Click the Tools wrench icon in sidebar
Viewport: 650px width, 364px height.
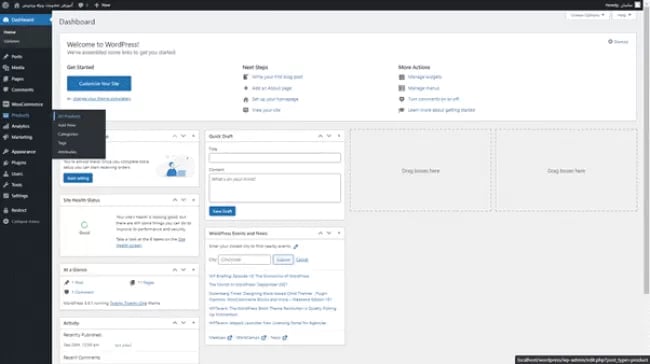(6, 184)
